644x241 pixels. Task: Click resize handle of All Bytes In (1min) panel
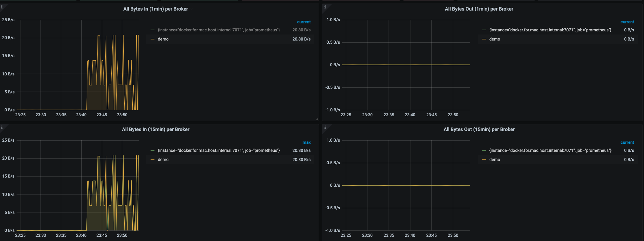317,119
